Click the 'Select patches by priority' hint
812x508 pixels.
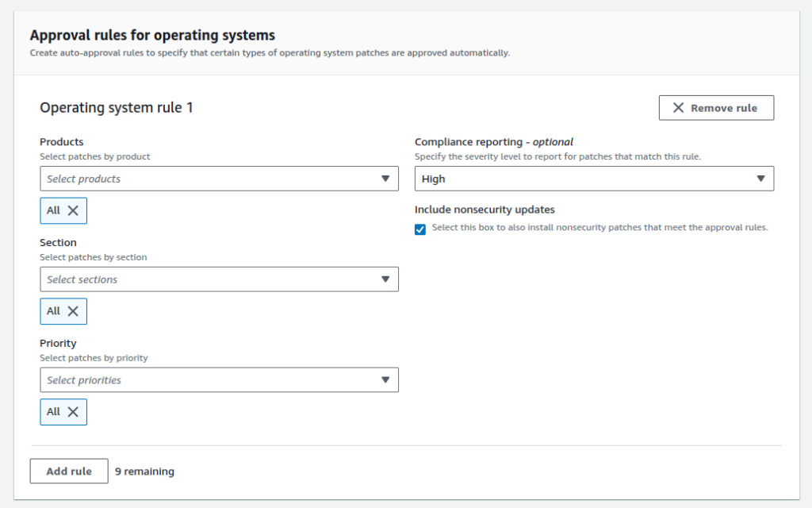tap(94, 358)
